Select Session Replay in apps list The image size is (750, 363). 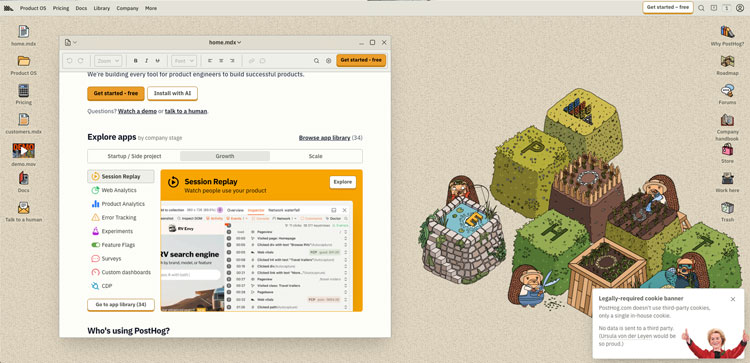pyautogui.click(x=121, y=176)
